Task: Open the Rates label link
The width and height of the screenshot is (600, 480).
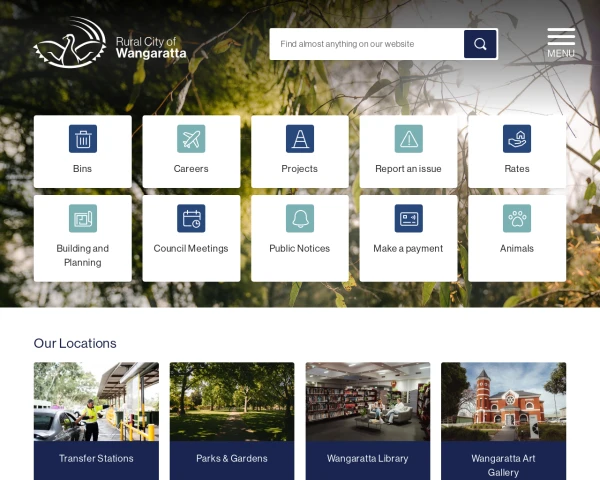Action: (517, 169)
